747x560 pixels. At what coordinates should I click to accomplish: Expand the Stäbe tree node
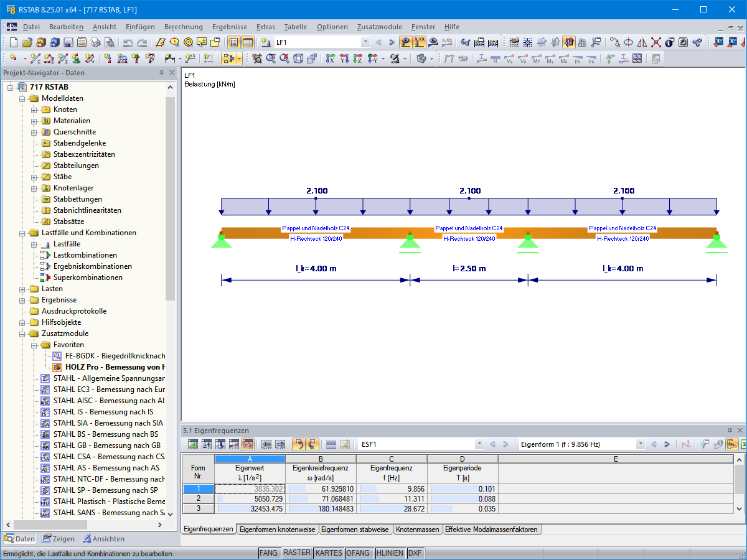(34, 177)
